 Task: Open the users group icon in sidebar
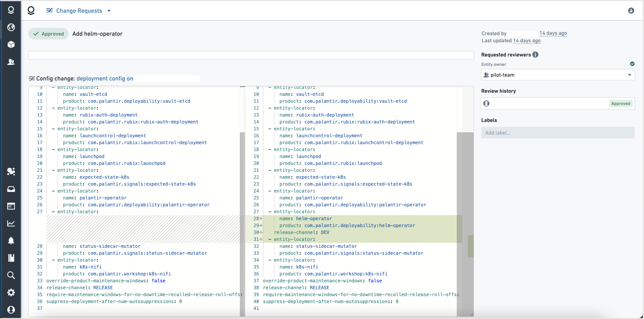tap(11, 62)
